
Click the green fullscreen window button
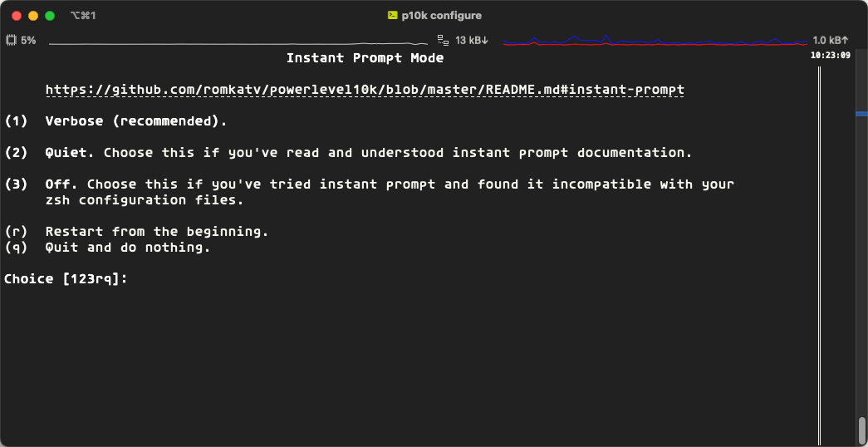pyautogui.click(x=50, y=16)
